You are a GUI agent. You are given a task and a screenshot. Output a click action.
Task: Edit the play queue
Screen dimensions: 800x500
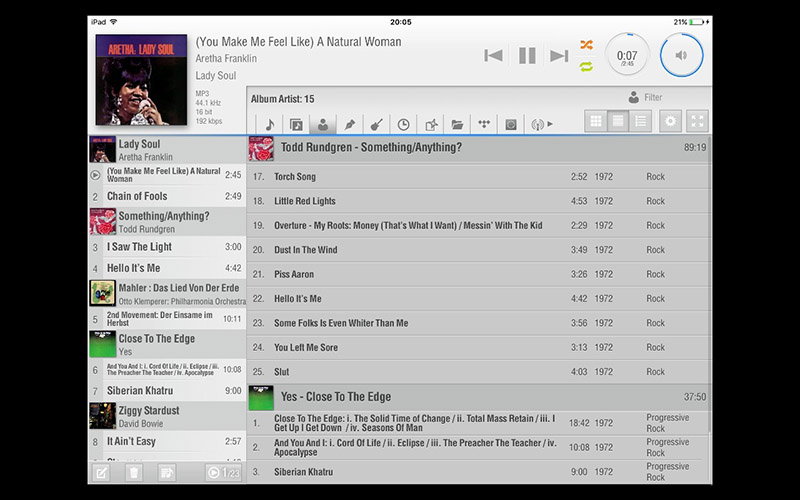[102, 473]
